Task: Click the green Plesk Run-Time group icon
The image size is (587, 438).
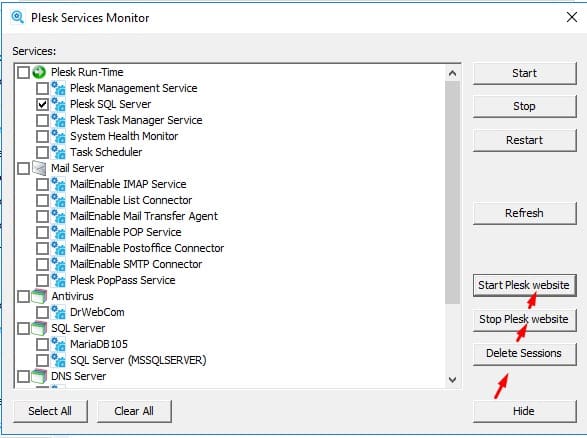Action: click(x=39, y=72)
